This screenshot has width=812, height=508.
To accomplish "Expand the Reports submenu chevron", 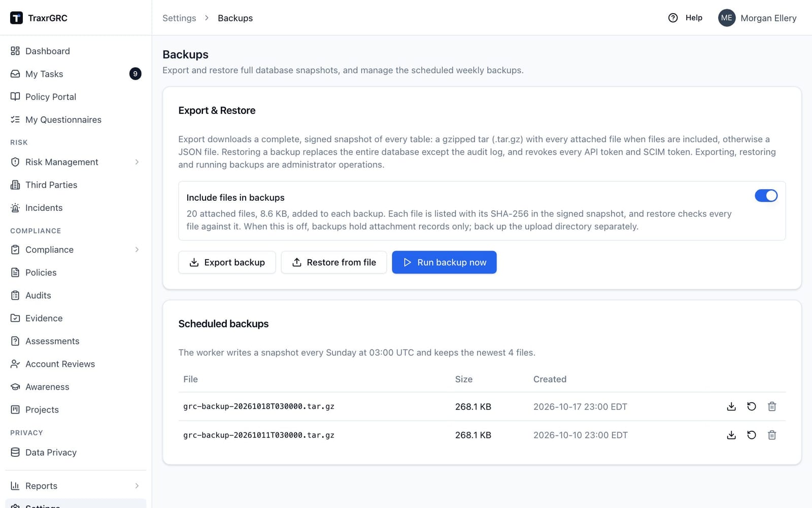I will (137, 486).
